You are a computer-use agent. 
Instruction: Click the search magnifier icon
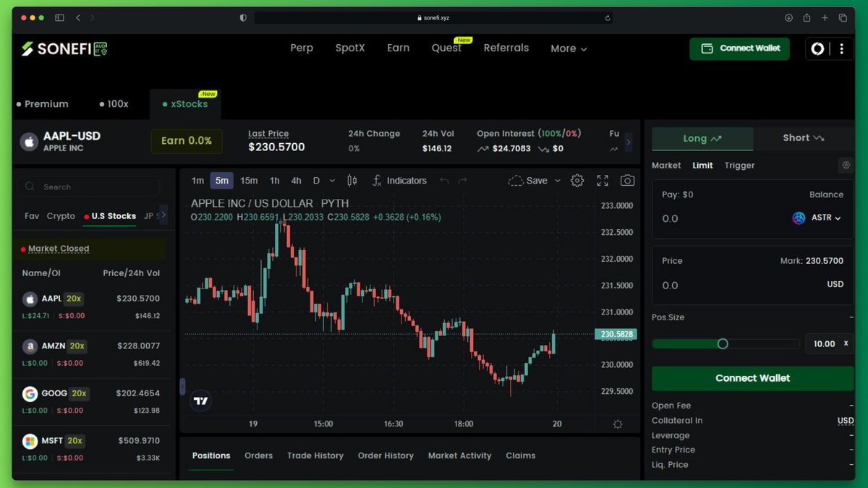30,187
